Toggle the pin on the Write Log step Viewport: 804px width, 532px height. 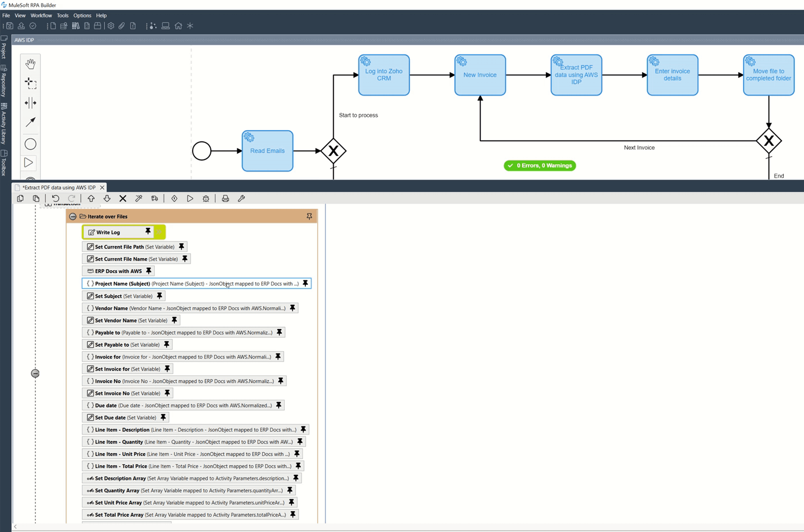pyautogui.click(x=148, y=232)
